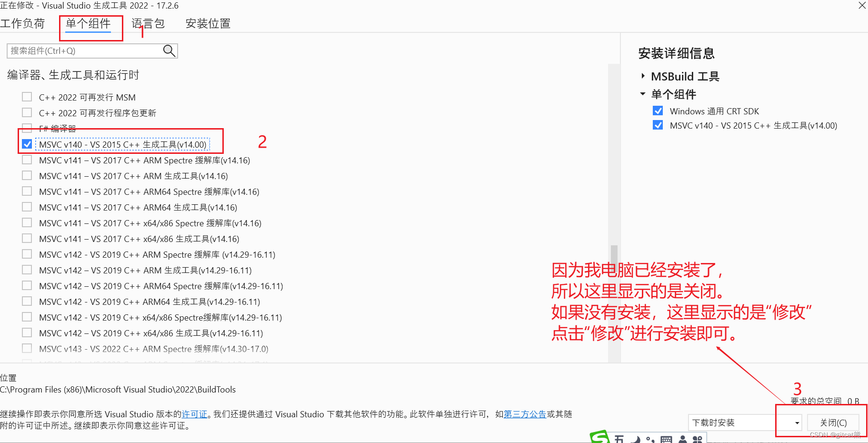Click the 关闭(C) button

pyautogui.click(x=833, y=423)
